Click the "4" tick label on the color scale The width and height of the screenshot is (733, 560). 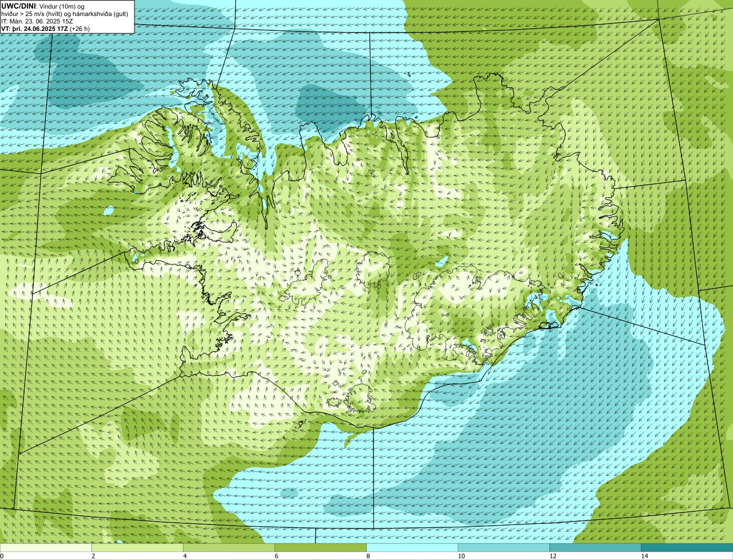tap(184, 556)
